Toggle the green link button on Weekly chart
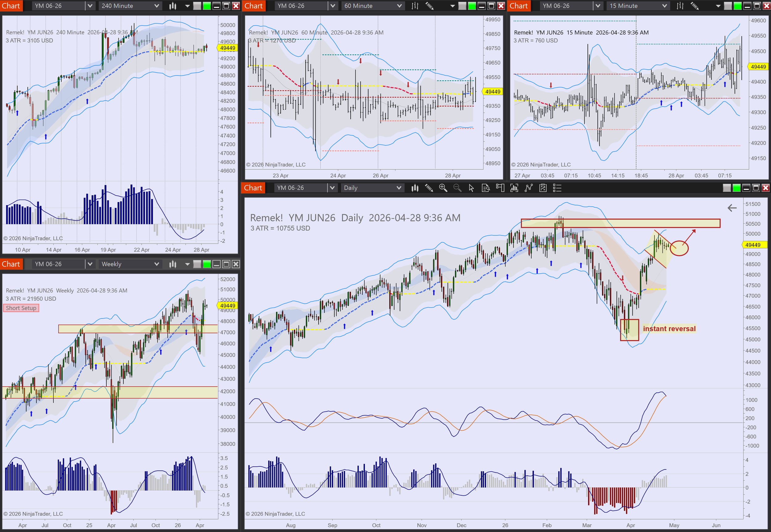The height and width of the screenshot is (532, 771). click(207, 264)
